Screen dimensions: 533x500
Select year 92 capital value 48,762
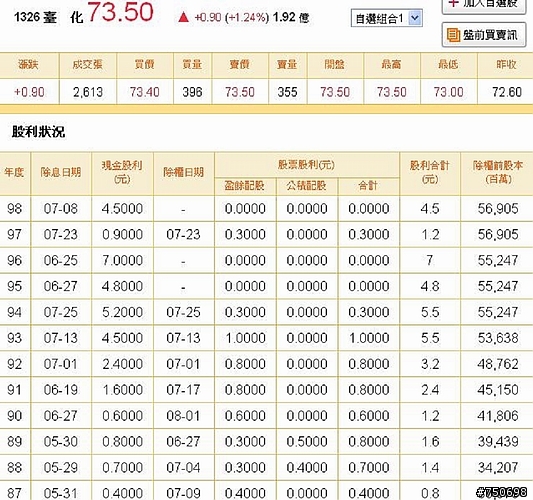(498, 364)
